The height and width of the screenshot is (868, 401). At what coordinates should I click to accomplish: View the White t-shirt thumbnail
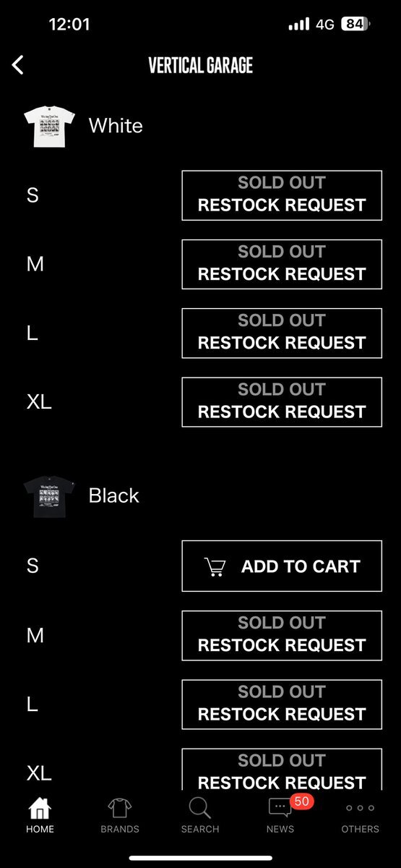pos(46,126)
